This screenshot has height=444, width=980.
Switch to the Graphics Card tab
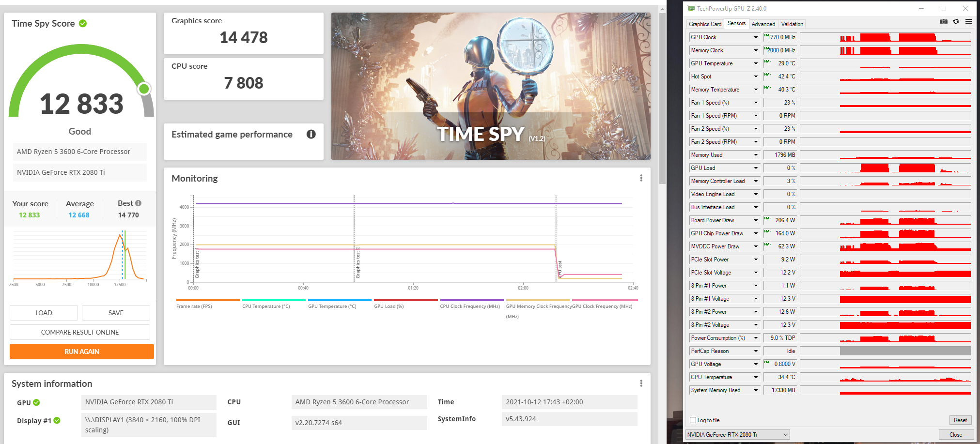tap(705, 24)
